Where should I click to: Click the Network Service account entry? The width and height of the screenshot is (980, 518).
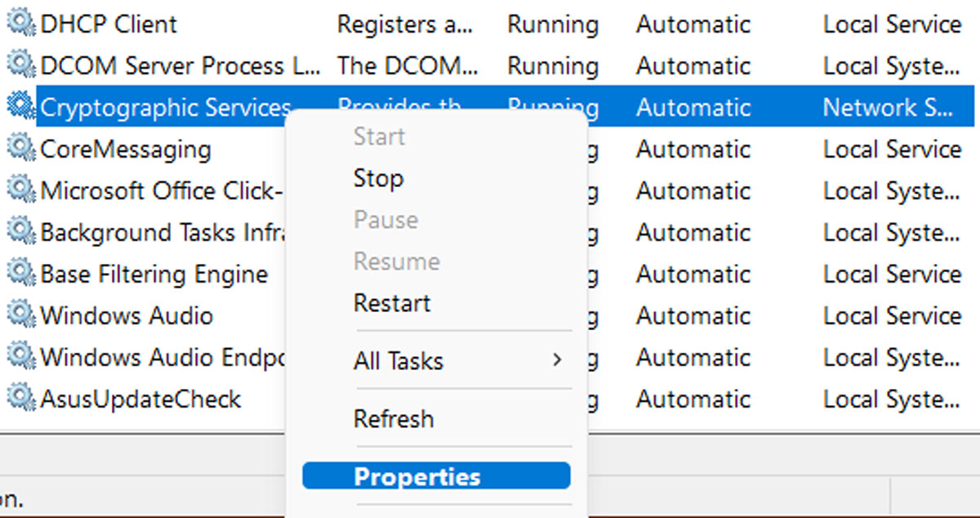click(890, 107)
